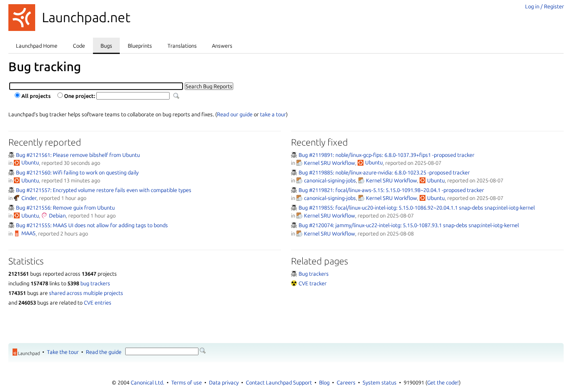Select the One project radio button
The image size is (572, 392).
coord(60,95)
